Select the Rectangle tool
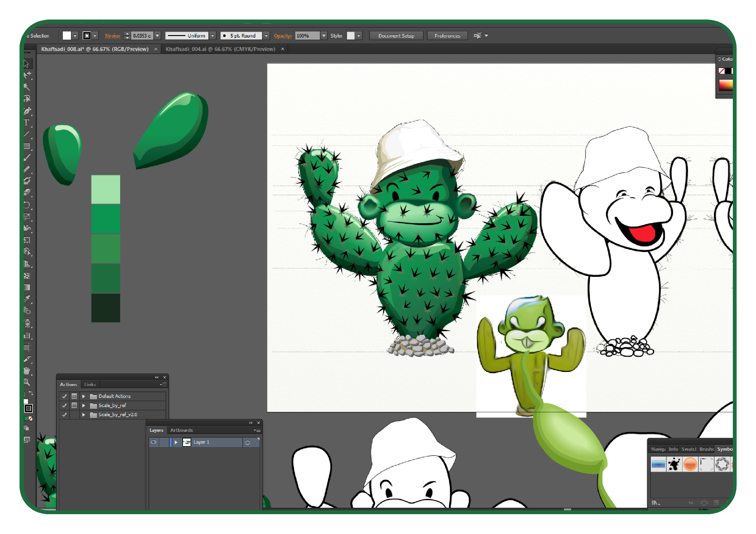 [x=27, y=146]
